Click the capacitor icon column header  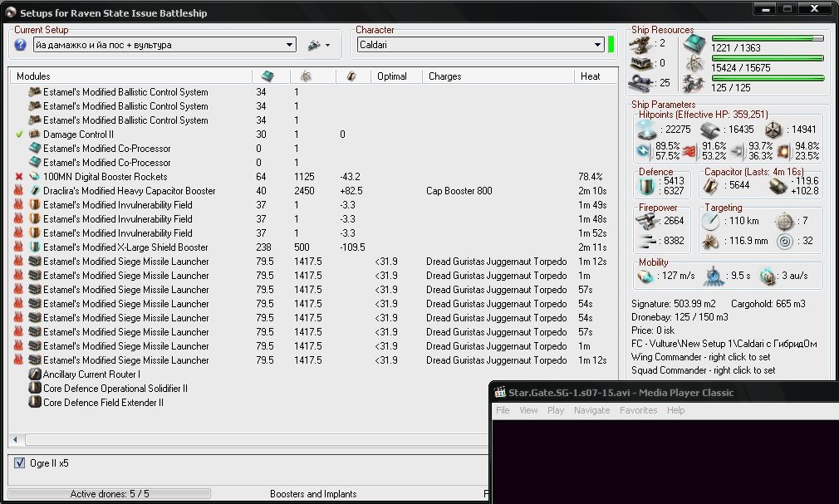(x=351, y=76)
